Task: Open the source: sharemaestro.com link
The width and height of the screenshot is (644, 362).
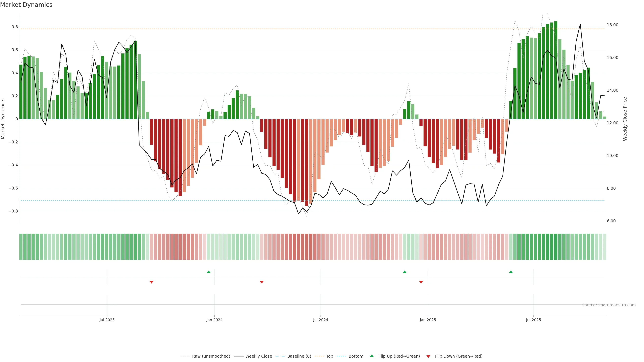Action: click(609, 305)
